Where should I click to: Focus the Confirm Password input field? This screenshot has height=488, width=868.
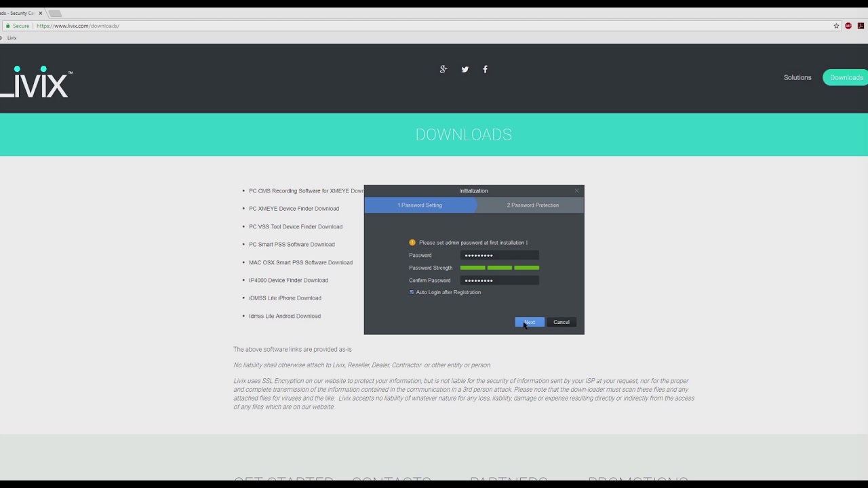pos(500,280)
